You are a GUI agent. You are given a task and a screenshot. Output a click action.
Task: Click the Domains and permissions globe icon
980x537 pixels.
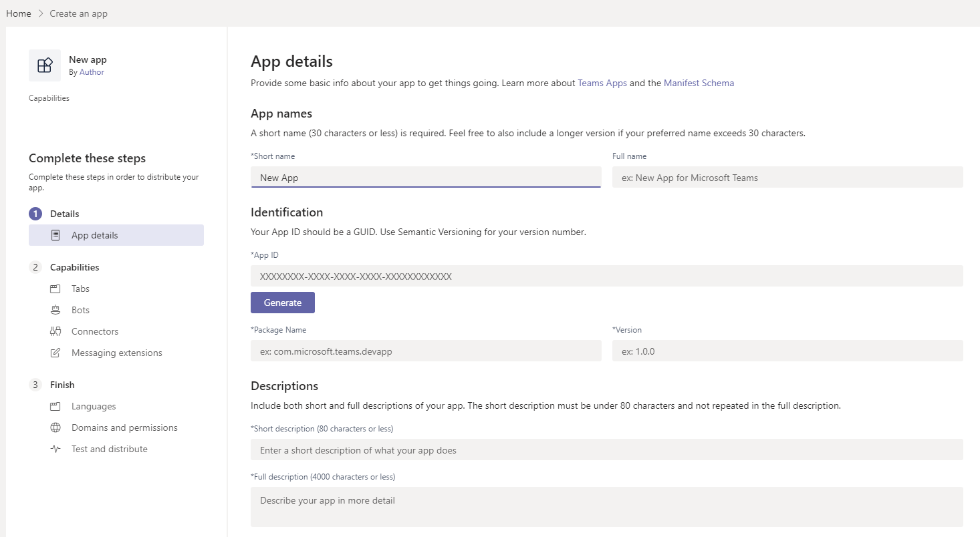coord(55,427)
